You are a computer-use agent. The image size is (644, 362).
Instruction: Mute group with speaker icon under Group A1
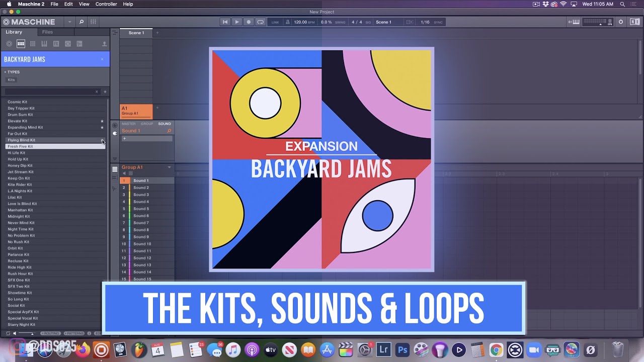(124, 173)
